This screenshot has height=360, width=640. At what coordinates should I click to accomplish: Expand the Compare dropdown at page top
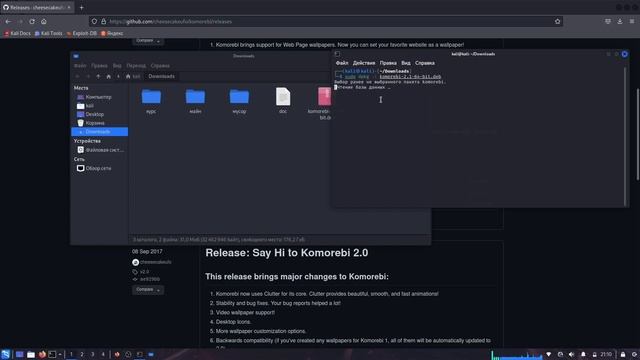[x=148, y=41]
